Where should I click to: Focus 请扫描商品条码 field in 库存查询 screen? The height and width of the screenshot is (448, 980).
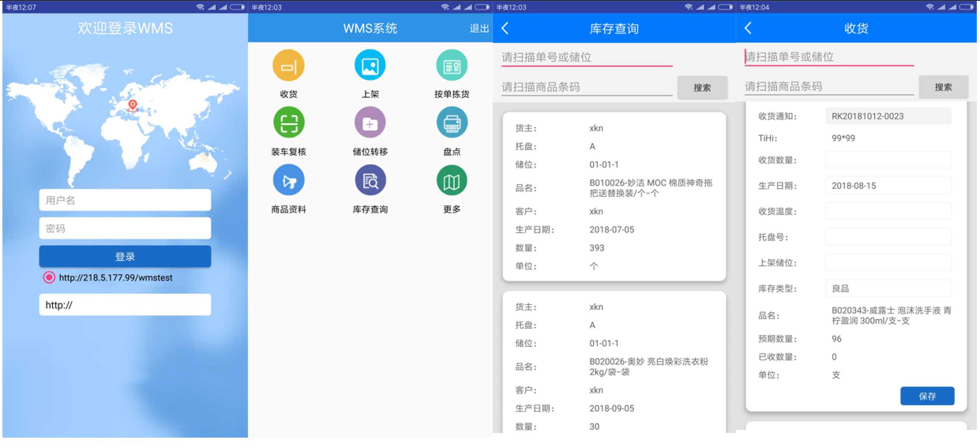click(x=587, y=87)
